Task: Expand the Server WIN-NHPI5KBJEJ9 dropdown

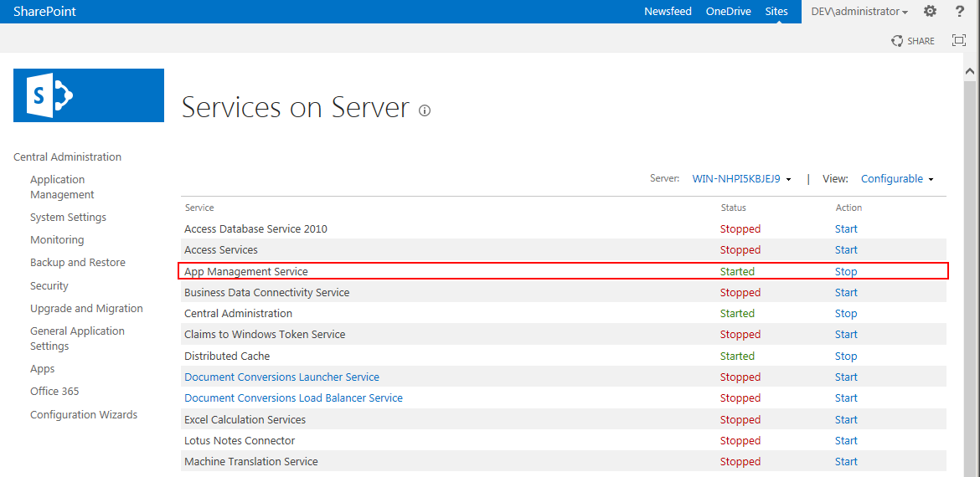Action: pyautogui.click(x=742, y=178)
